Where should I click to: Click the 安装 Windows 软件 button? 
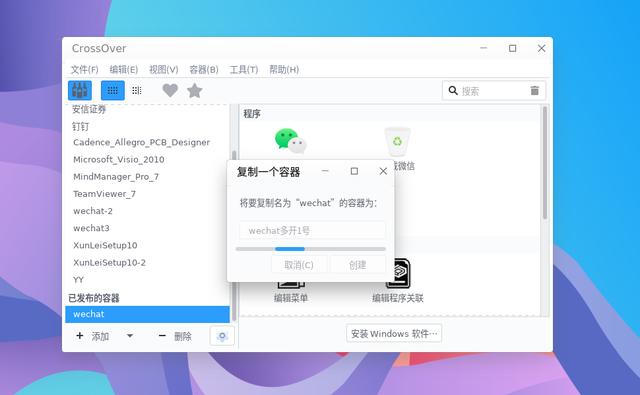[394, 333]
